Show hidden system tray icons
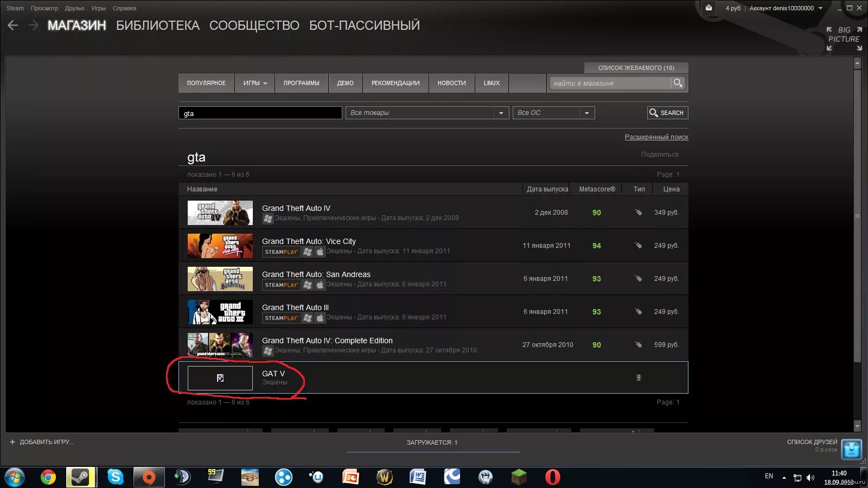 pyautogui.click(x=784, y=478)
